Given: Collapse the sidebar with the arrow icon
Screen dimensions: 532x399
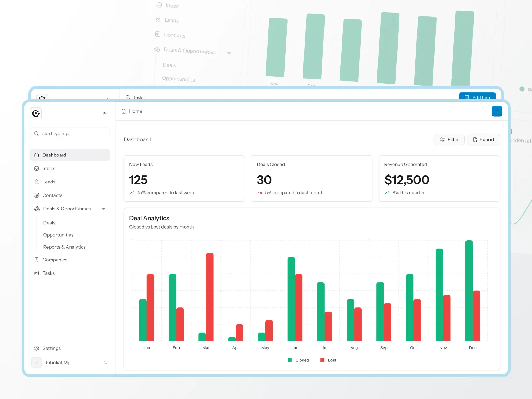Looking at the screenshot, I should (x=105, y=113).
